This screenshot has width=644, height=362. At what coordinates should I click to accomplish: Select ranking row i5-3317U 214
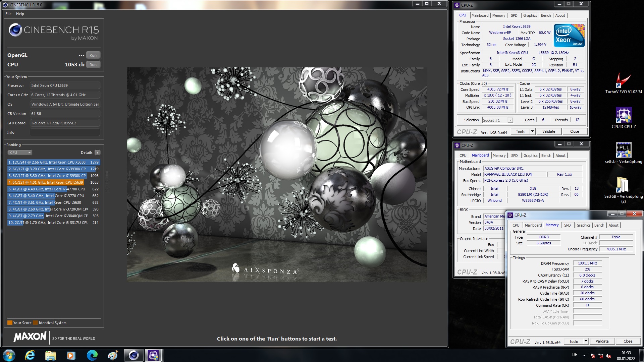tap(54, 223)
